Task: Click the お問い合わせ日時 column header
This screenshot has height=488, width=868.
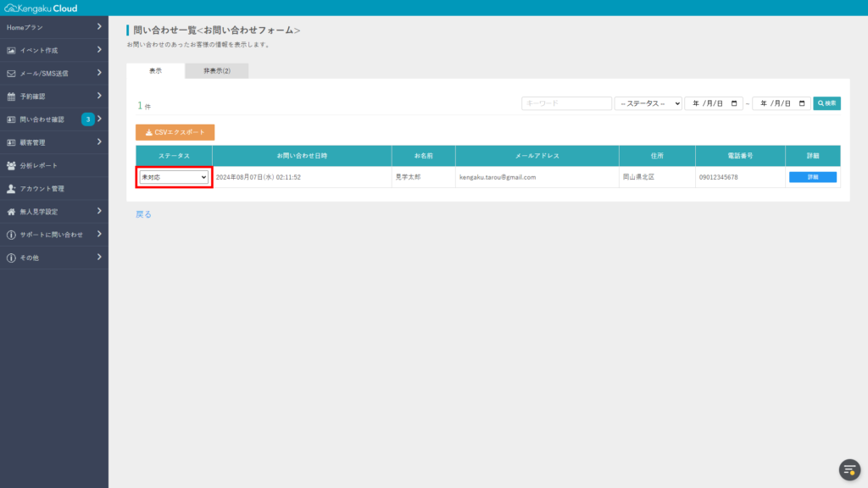Action: pyautogui.click(x=303, y=156)
